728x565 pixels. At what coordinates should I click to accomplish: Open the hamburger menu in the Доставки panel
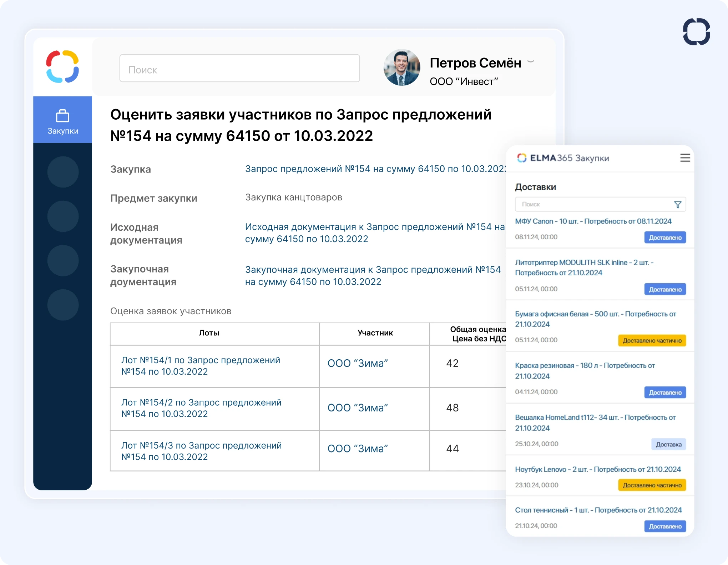685,158
